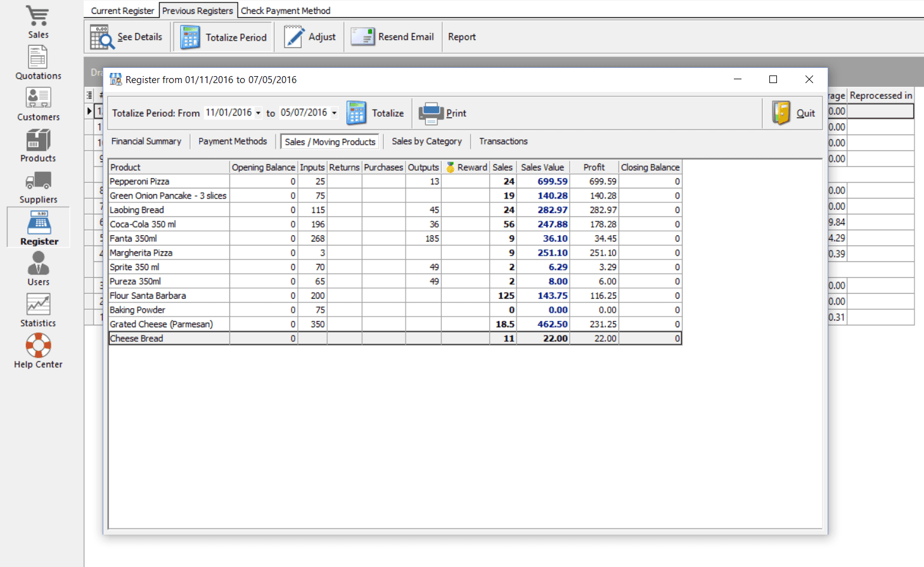
Task: Switch to the Check Payment Method tab
Action: click(x=285, y=10)
